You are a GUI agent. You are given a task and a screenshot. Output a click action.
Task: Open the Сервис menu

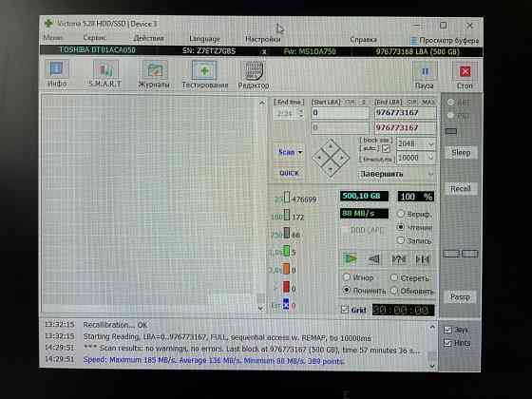click(x=95, y=38)
